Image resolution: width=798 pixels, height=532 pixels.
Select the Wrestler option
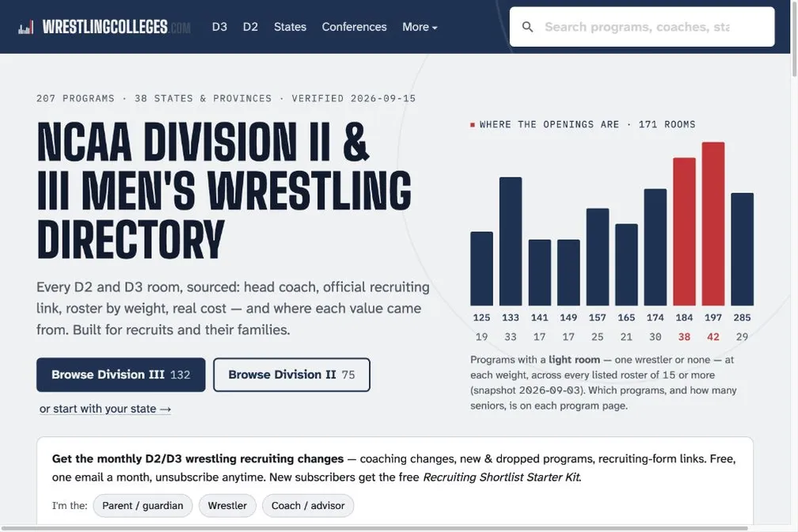pyautogui.click(x=227, y=506)
